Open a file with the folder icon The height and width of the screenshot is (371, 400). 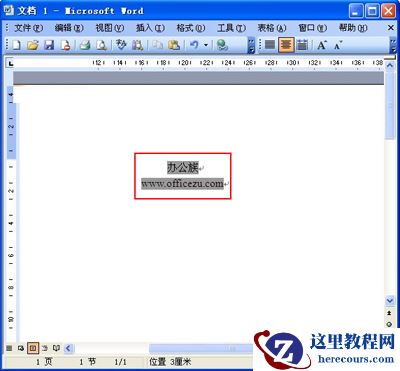point(33,45)
